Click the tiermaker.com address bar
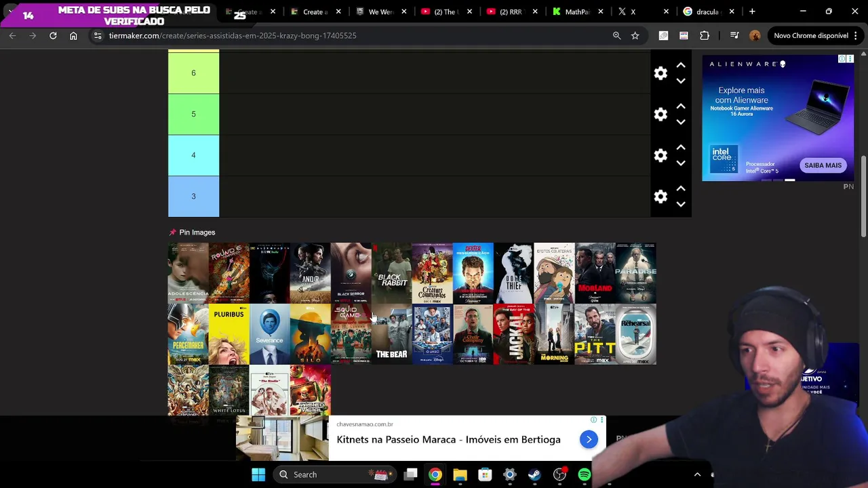Viewport: 868px width, 488px height. click(353, 35)
